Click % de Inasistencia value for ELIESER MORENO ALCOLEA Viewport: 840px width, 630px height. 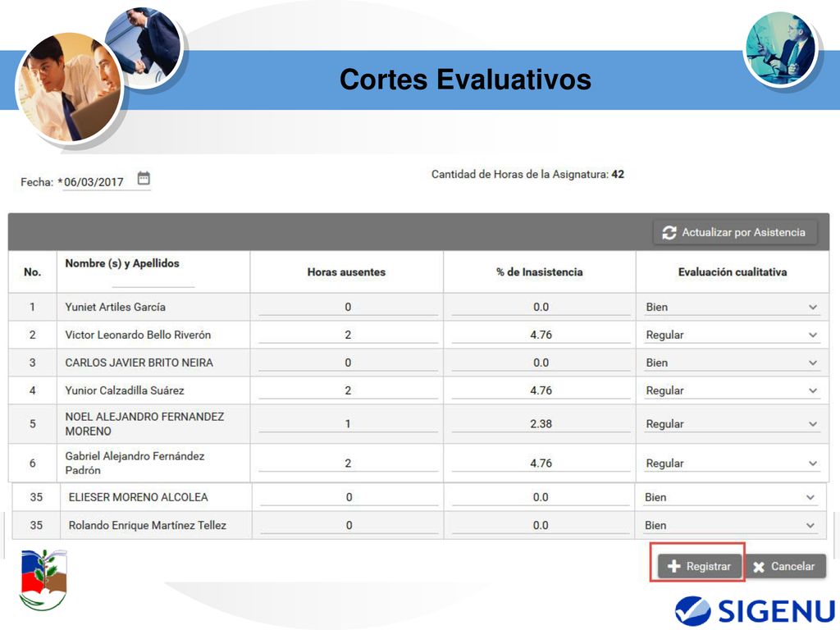[541, 497]
